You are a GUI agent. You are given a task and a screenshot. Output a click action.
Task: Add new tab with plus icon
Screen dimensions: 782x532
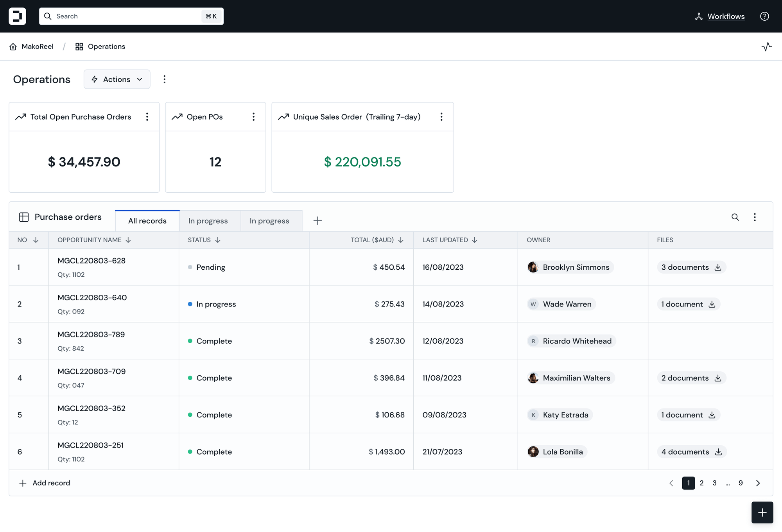click(317, 221)
